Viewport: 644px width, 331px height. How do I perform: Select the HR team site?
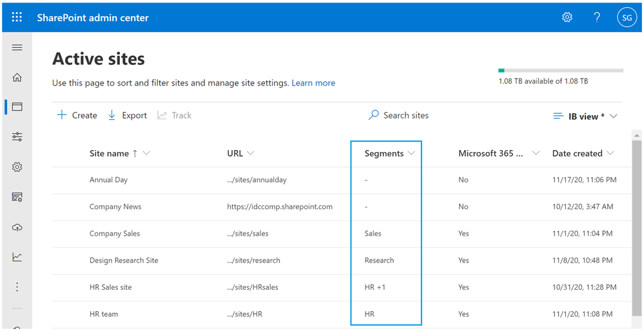[x=104, y=314]
